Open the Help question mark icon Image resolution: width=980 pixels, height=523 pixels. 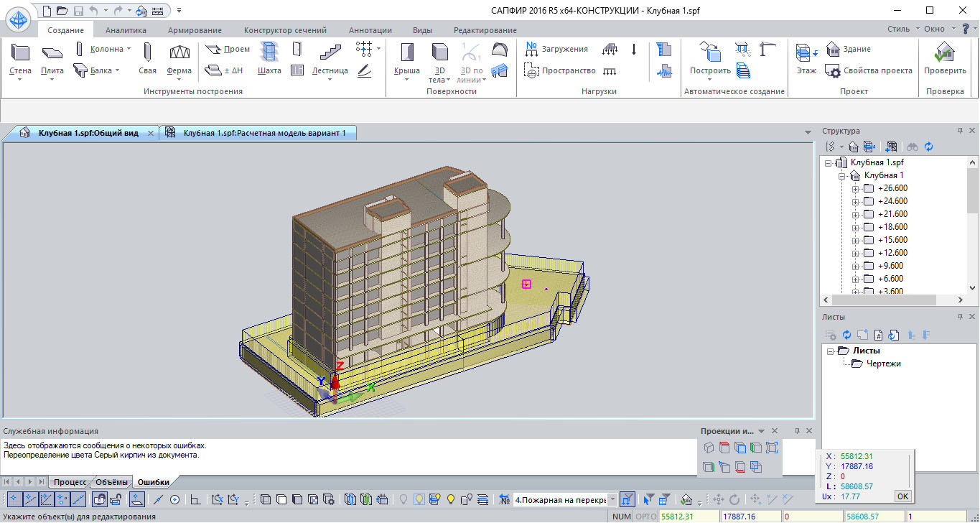[964, 29]
